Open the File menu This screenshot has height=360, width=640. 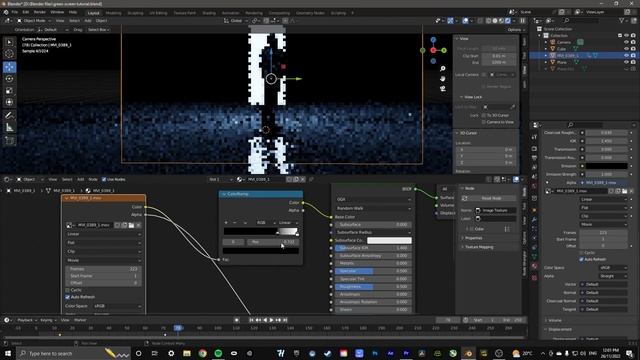coord(15,12)
